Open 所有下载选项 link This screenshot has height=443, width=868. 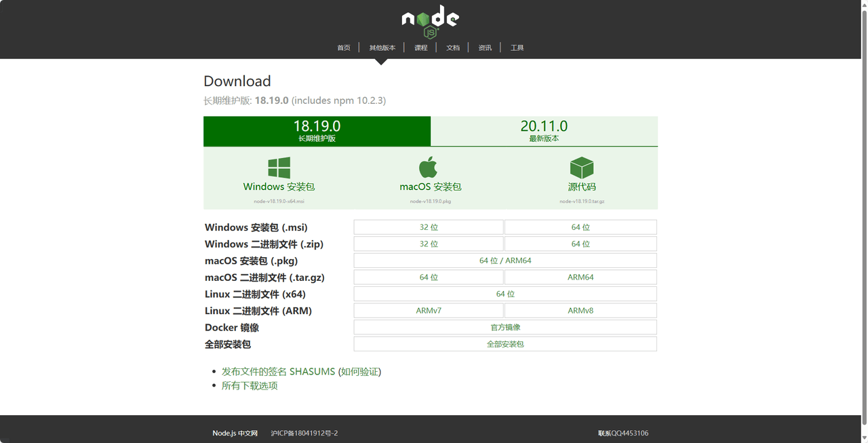[250, 386]
